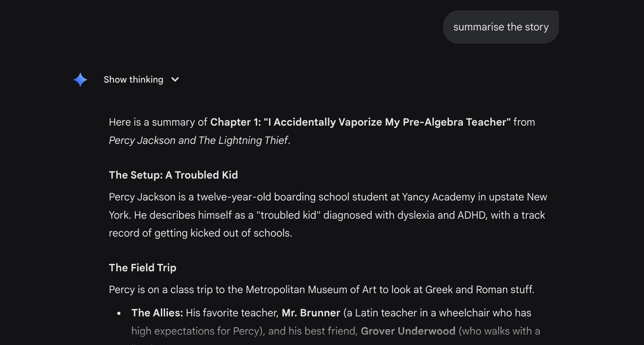Click the Show thinking label

133,79
